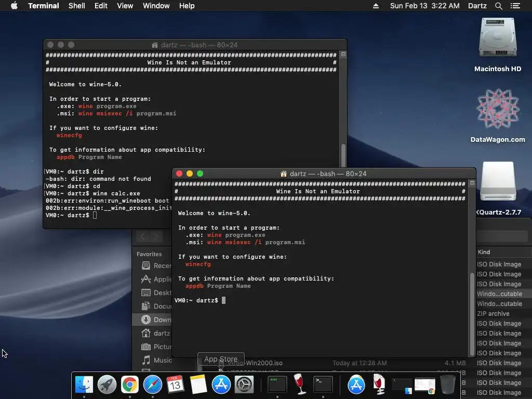Select Applications in Finder sidebar
Screen dimensions: 532x399
tap(156, 279)
